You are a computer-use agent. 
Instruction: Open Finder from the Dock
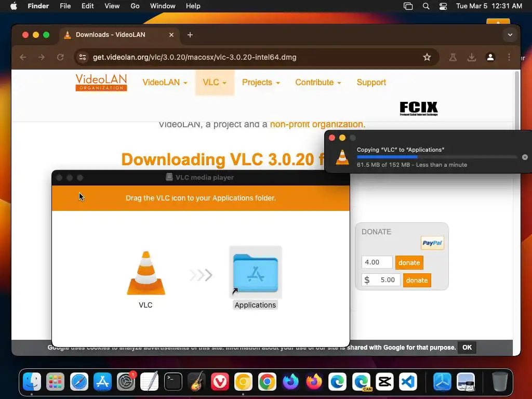pos(32,382)
